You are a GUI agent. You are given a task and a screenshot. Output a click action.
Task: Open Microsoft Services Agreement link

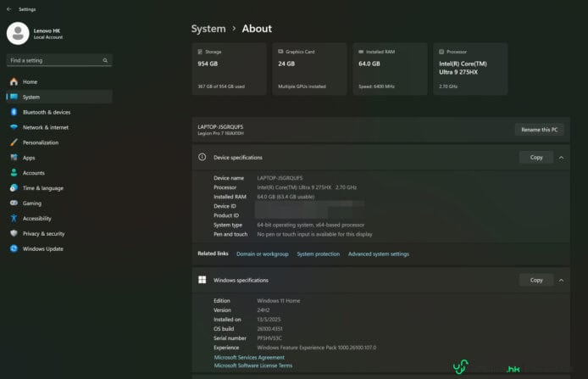coord(249,357)
